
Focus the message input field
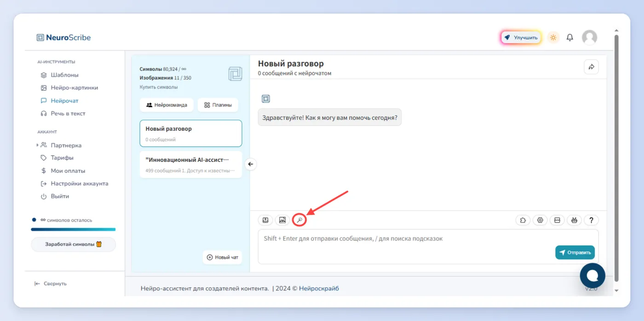pyautogui.click(x=428, y=247)
